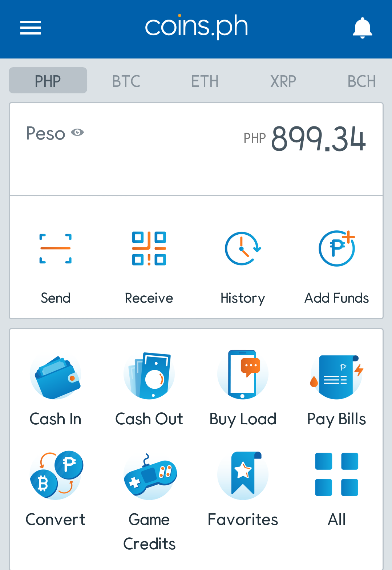Open Receive QR code
The height and width of the screenshot is (570, 392).
[149, 248]
